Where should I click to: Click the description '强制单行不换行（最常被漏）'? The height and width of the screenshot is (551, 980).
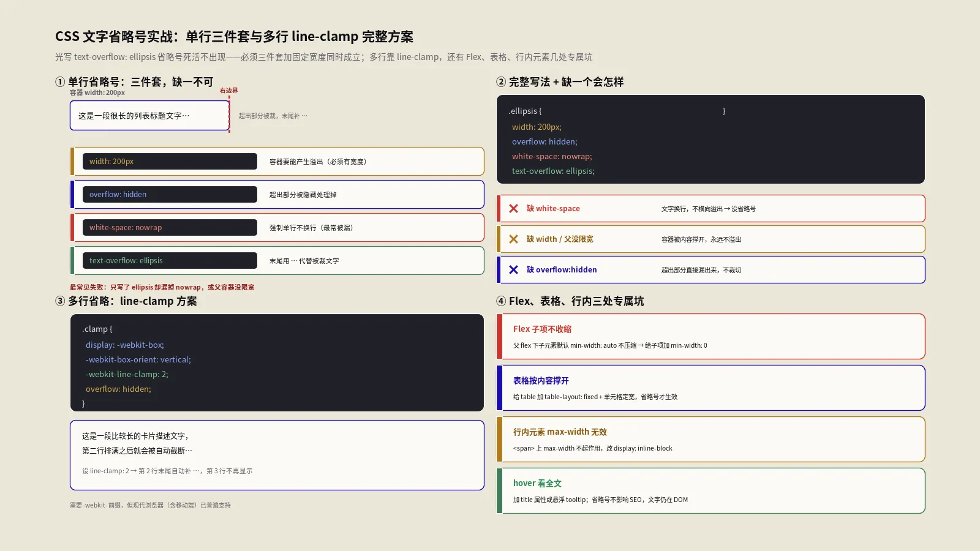tap(312, 228)
